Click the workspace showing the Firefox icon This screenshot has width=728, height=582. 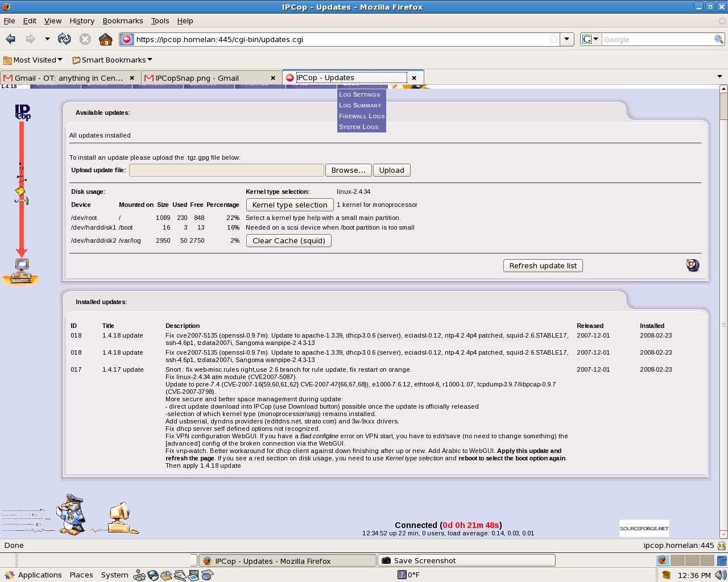663,560
